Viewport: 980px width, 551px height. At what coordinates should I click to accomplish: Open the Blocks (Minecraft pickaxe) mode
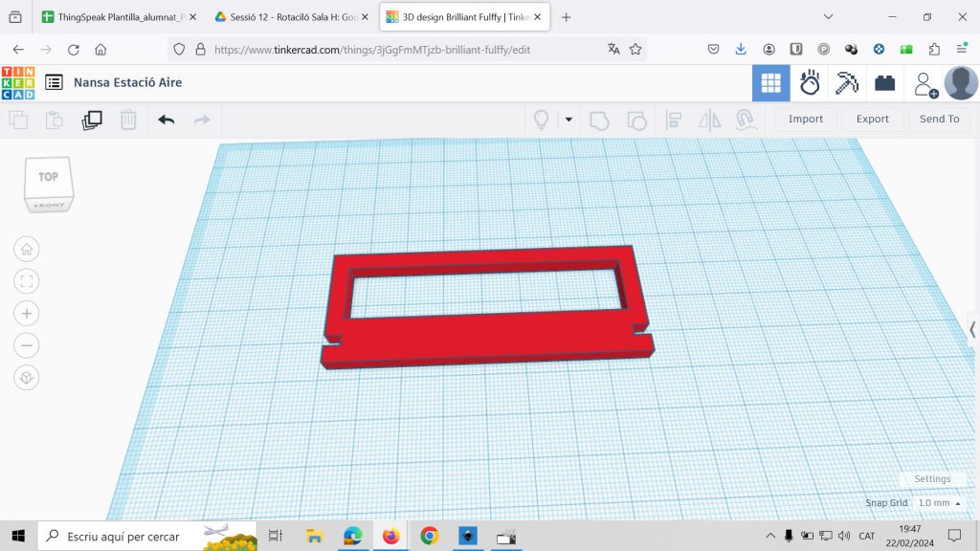(846, 84)
